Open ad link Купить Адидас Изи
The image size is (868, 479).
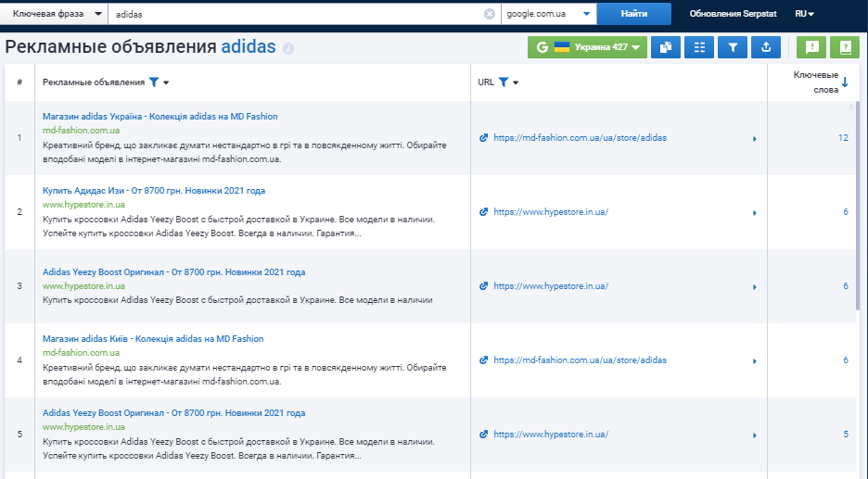pos(154,191)
